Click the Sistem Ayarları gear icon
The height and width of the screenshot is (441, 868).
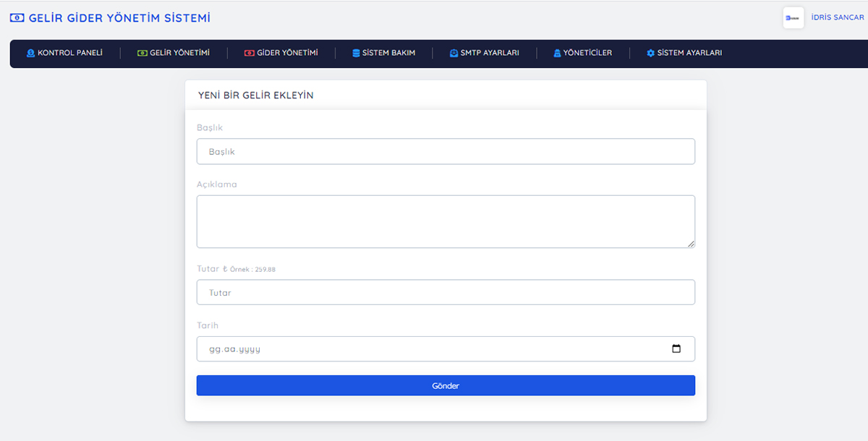650,53
